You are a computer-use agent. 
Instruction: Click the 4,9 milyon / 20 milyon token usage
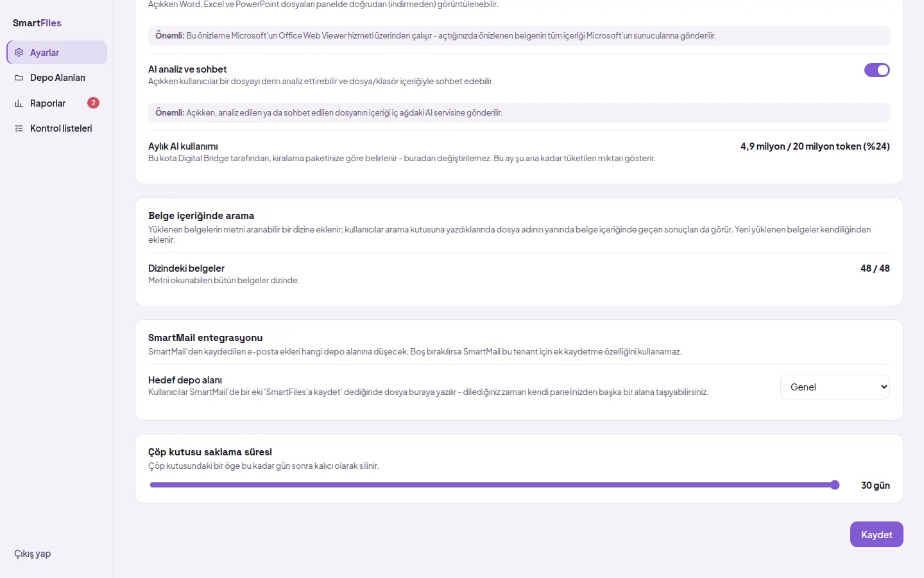point(815,146)
